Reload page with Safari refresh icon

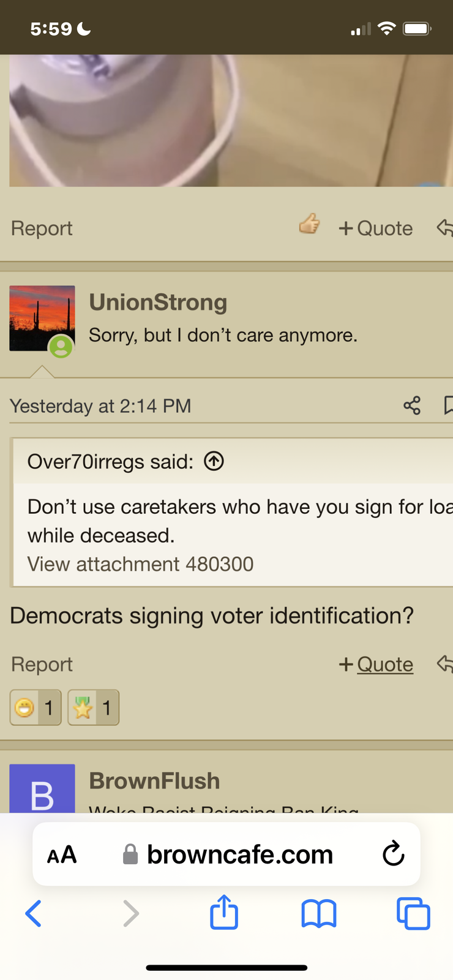click(x=394, y=854)
